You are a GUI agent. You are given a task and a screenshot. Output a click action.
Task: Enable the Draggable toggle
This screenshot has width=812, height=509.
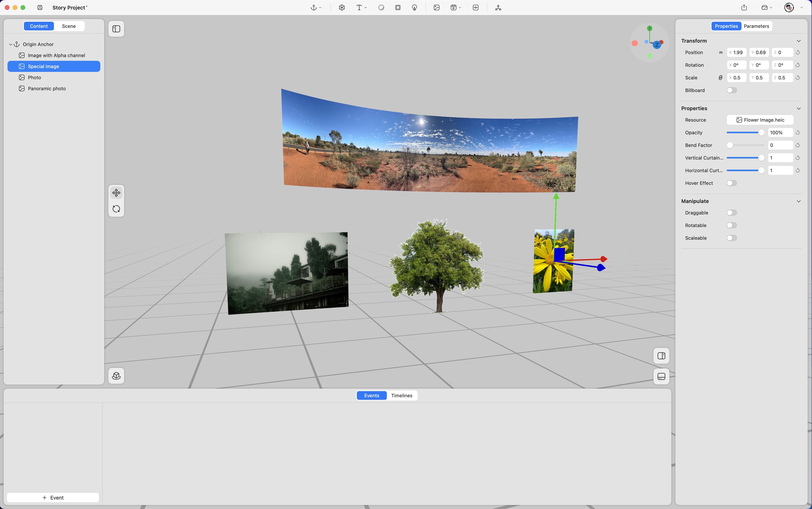(x=732, y=213)
